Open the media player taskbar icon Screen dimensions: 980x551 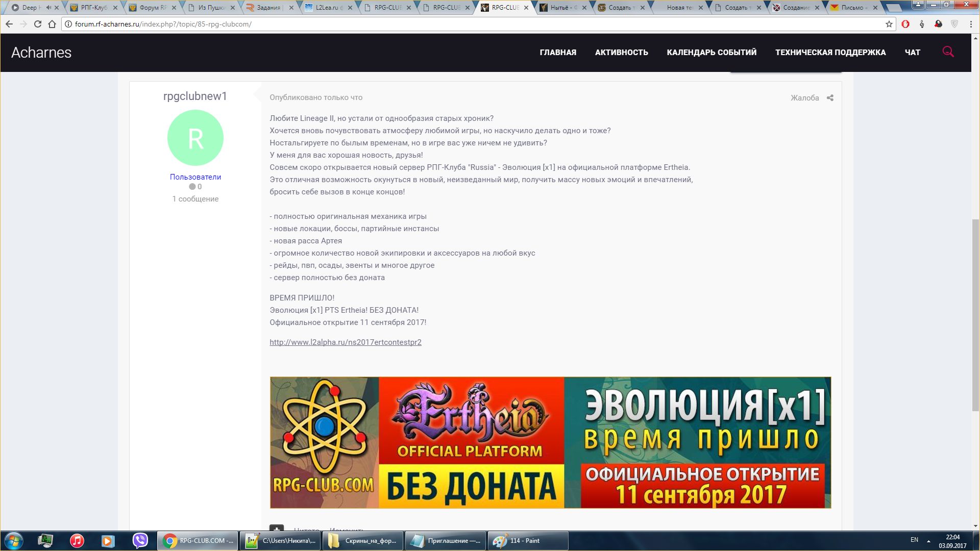108,541
